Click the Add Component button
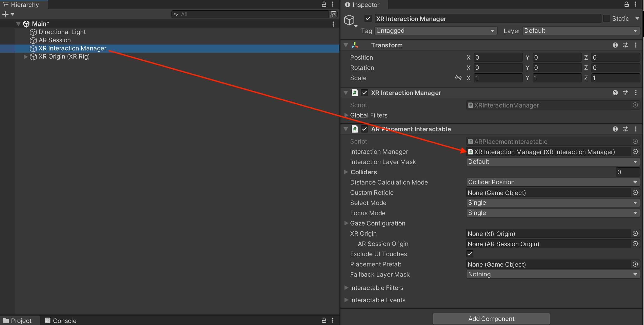This screenshot has width=644, height=325. coord(491,319)
